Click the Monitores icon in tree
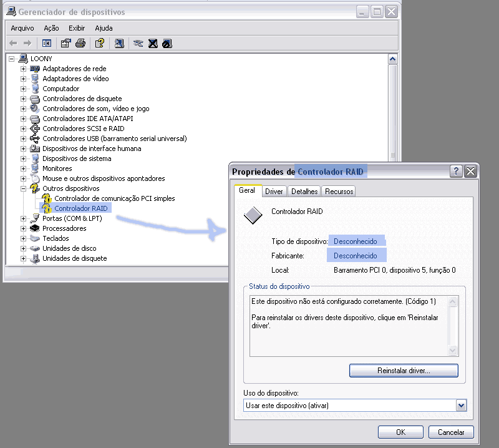Image resolution: width=499 pixels, height=448 pixels. point(35,168)
